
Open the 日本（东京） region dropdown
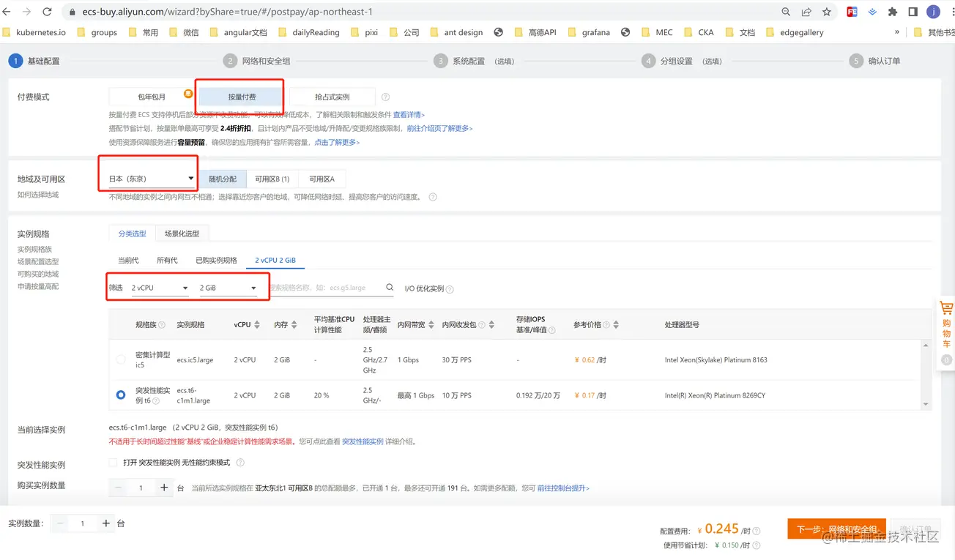(x=152, y=179)
